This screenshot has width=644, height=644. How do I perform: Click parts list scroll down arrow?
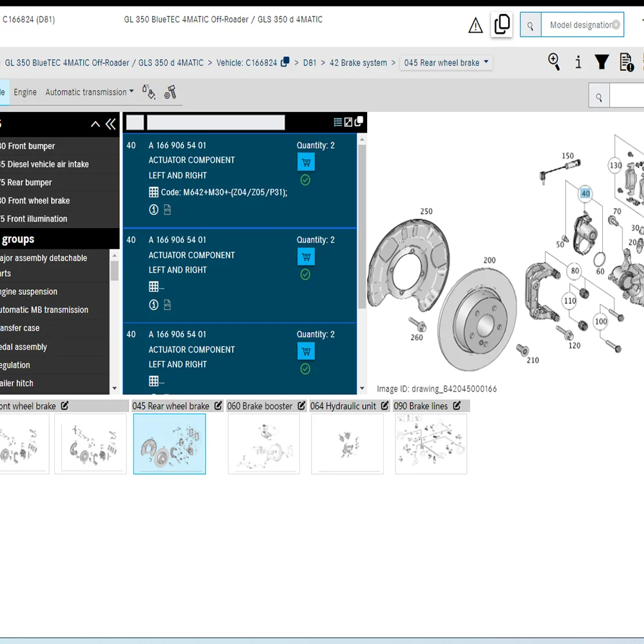(x=362, y=388)
